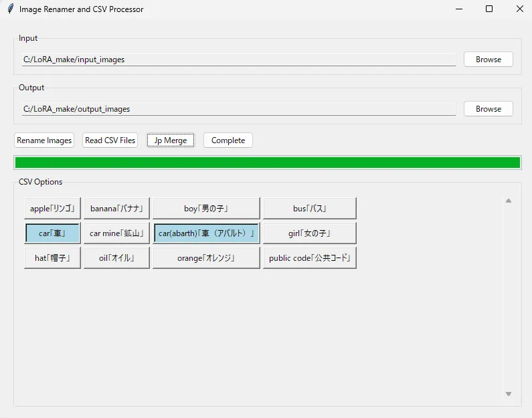This screenshot has height=418, width=532.
Task: Browse for the Input folder
Action: pos(488,60)
